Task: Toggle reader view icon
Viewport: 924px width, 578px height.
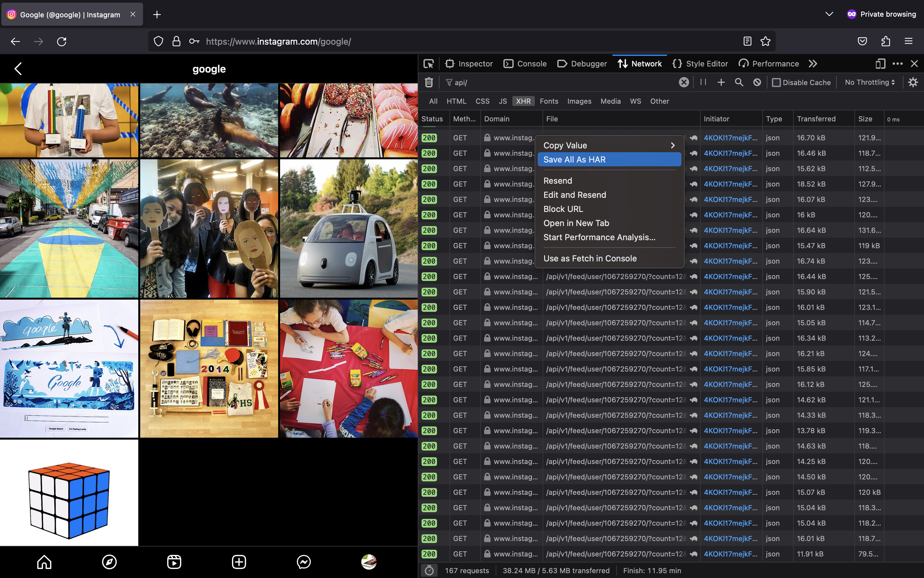Action: (748, 41)
